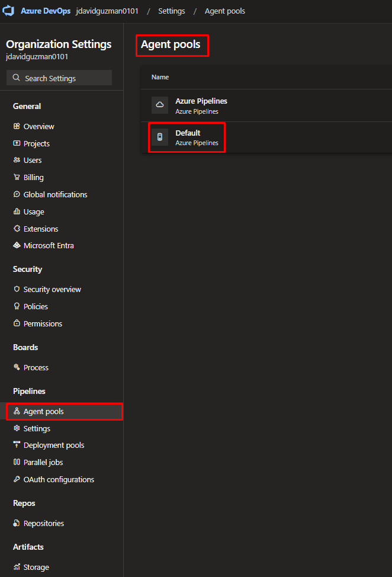The height and width of the screenshot is (577, 392).
Task: Click the Billing cart icon
Action: (17, 177)
